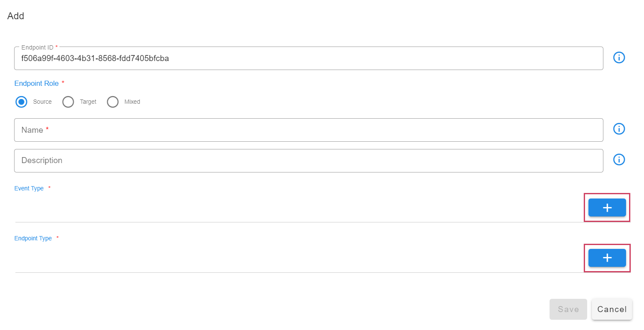This screenshot has width=644, height=330.
Task: Add an Event Type with plus button
Action: [x=607, y=207]
